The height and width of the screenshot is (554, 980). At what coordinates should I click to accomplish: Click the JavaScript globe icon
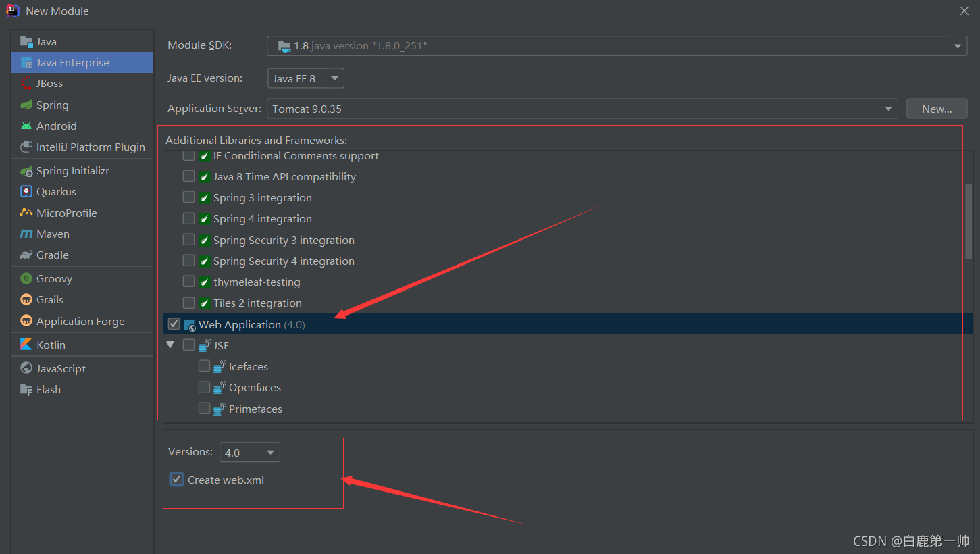pos(26,368)
